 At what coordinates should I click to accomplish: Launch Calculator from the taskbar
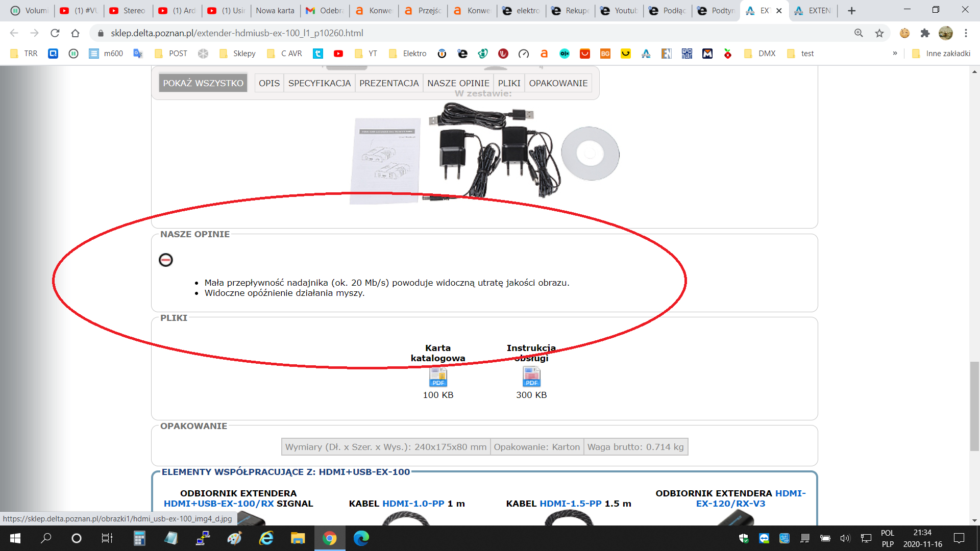(139, 538)
